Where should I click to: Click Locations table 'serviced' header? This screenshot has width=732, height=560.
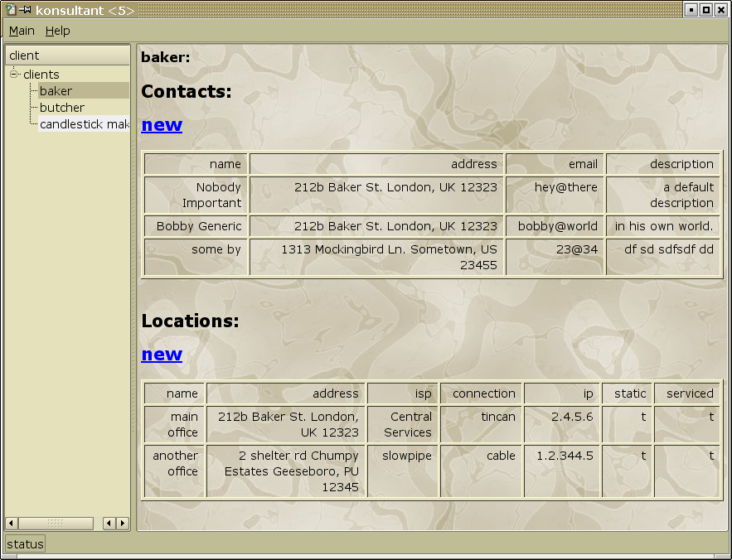tap(690, 393)
